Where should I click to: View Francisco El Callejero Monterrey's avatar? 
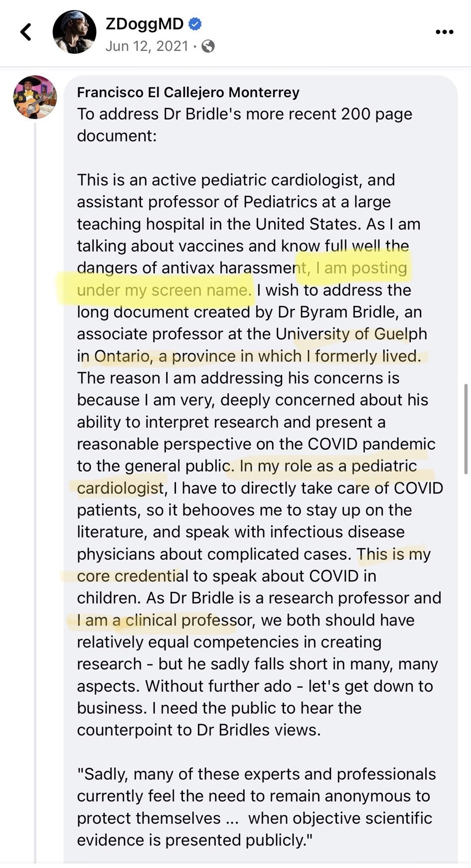point(34,97)
